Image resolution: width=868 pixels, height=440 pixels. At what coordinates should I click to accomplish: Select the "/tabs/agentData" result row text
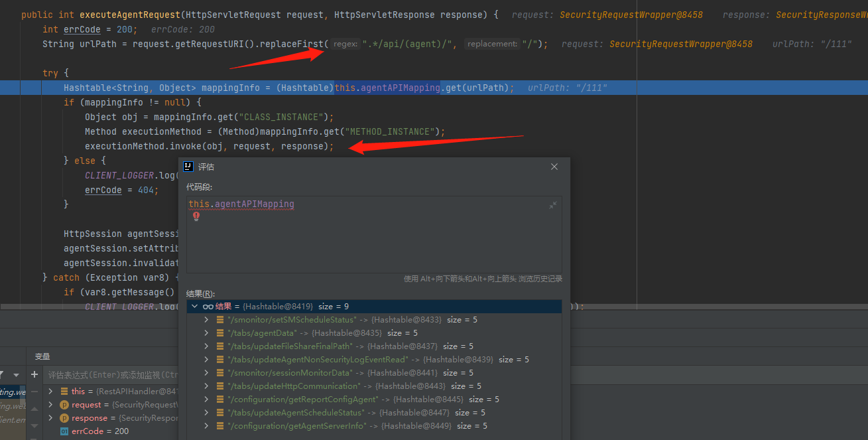click(x=322, y=333)
